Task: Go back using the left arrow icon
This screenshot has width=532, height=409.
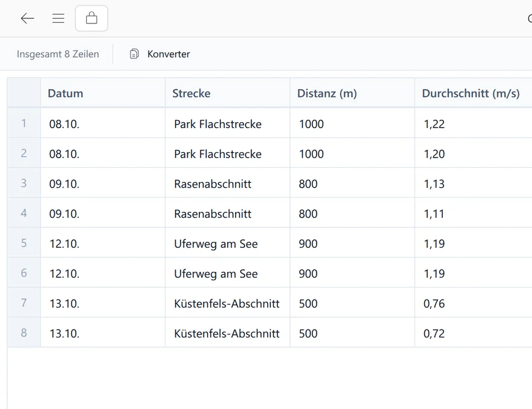Action: [28, 18]
